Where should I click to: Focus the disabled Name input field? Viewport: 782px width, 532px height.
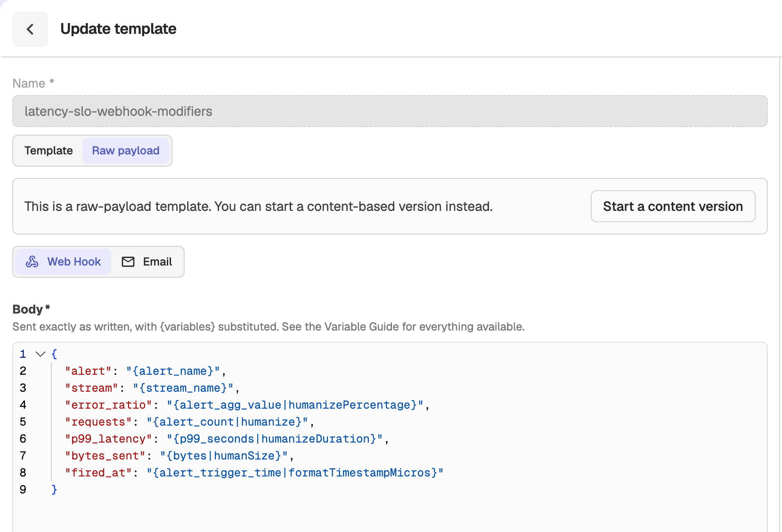coord(390,111)
